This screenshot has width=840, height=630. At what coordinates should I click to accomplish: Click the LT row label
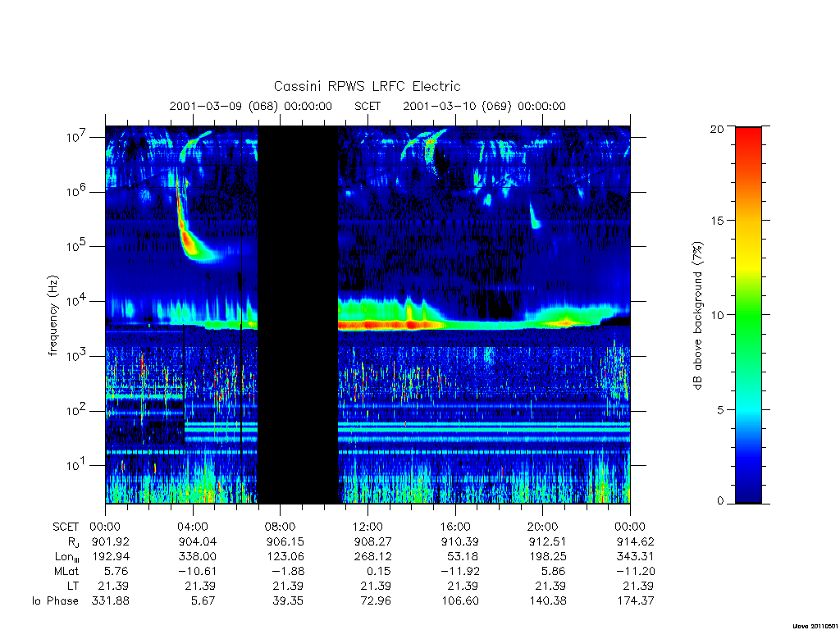click(x=73, y=586)
